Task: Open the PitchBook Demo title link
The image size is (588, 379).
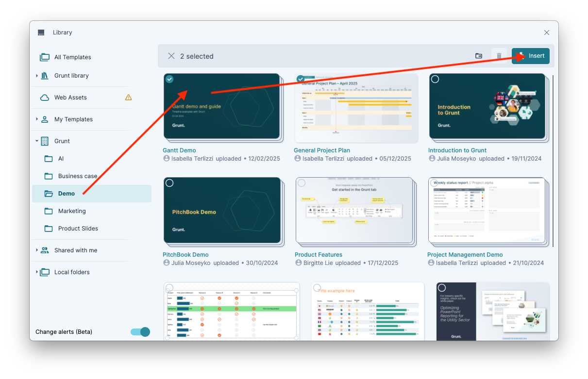Action: pos(185,255)
